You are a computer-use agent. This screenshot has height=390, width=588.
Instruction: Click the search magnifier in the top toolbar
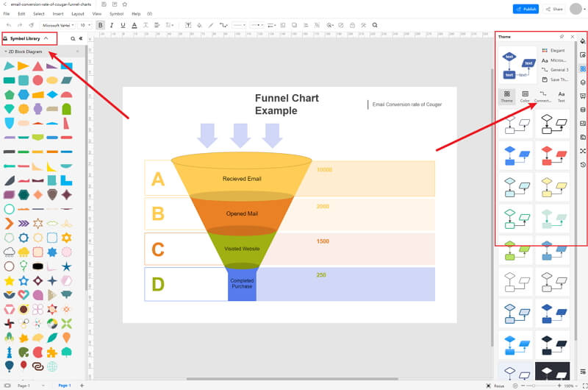[x=375, y=25]
